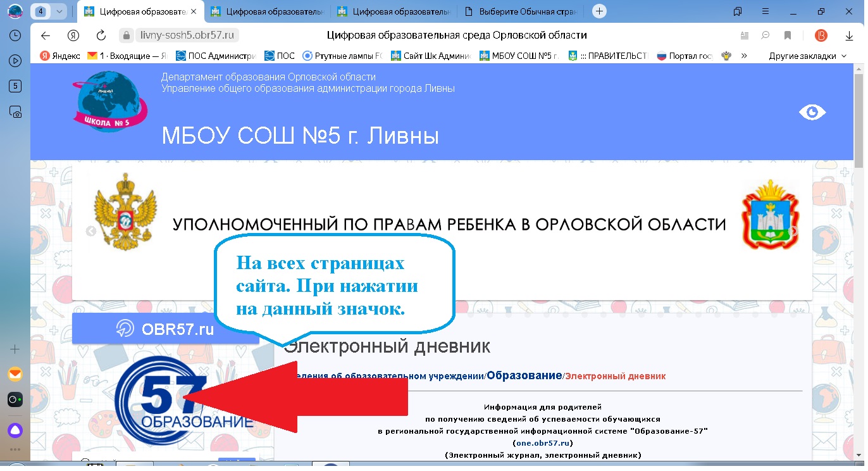868x471 pixels.
Task: Expand the Другие закладки folder
Action: [x=807, y=56]
